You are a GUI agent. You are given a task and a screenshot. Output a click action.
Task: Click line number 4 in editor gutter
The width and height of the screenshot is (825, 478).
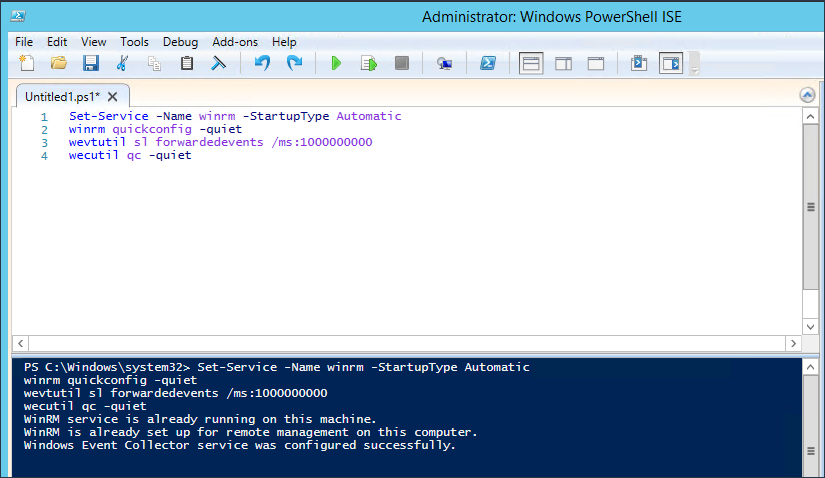tap(44, 156)
